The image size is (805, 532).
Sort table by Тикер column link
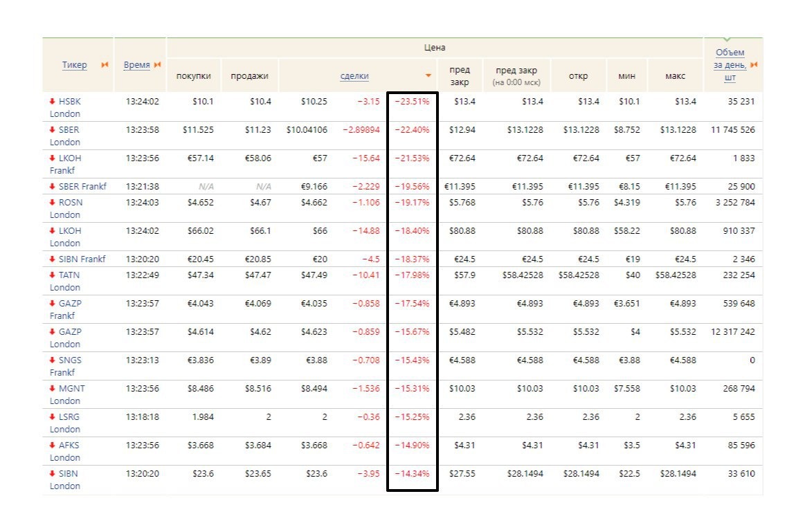(75, 64)
